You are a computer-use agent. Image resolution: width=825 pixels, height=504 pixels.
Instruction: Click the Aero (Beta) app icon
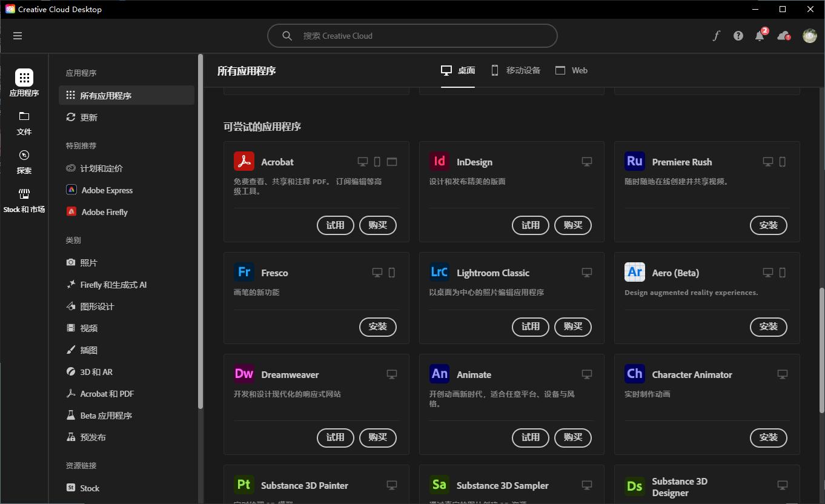[x=635, y=272]
